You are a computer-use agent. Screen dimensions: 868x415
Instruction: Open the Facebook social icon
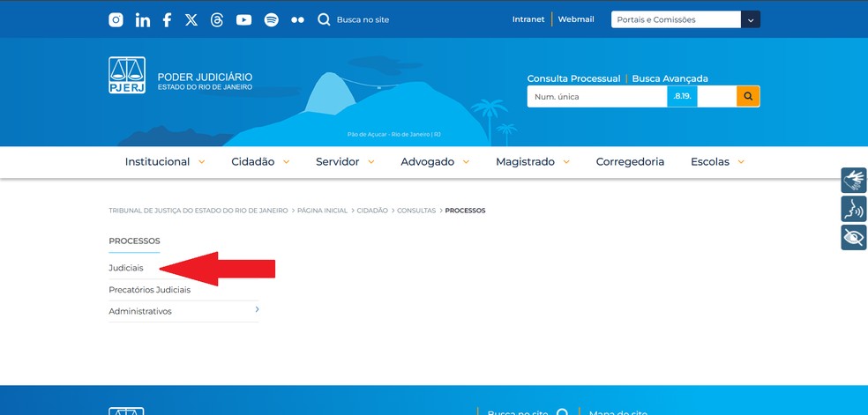(x=167, y=20)
